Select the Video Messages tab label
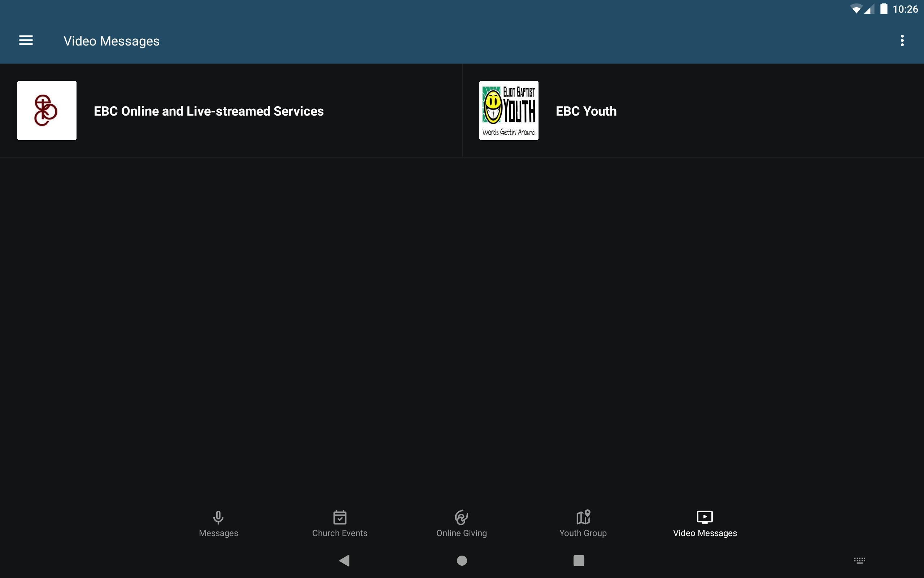Viewport: 924px width, 578px height. pyautogui.click(x=705, y=533)
